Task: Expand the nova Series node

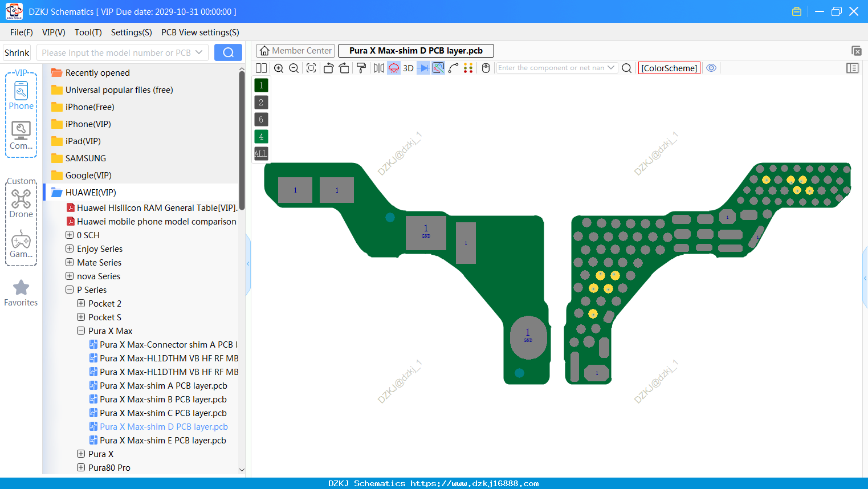Action: [x=70, y=276]
